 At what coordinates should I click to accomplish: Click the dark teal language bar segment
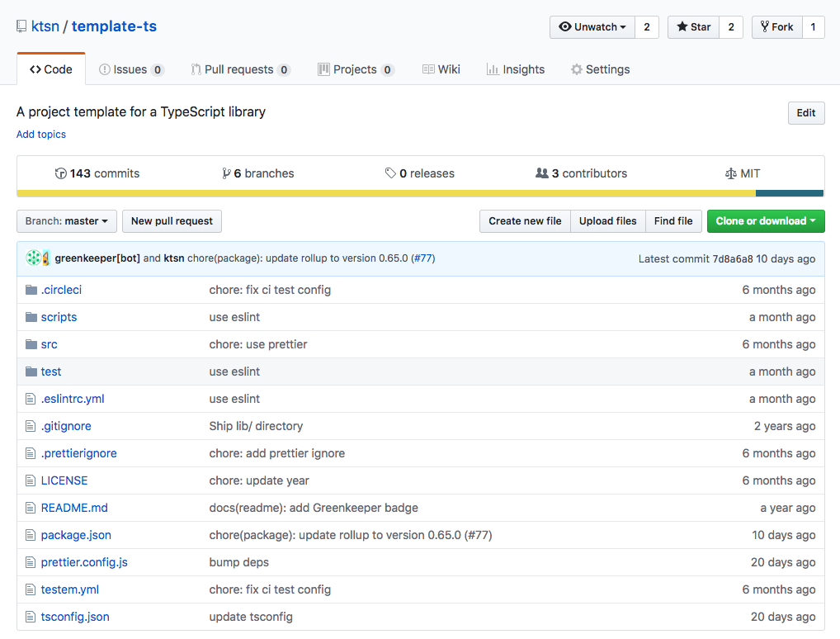click(x=790, y=193)
